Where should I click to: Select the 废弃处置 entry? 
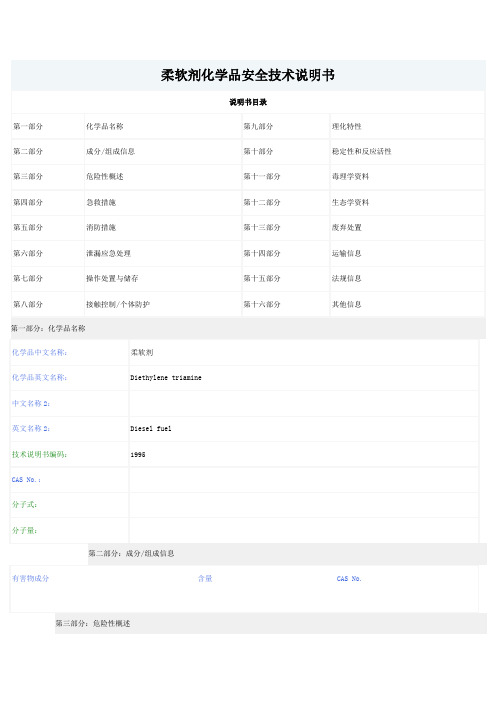click(x=347, y=227)
